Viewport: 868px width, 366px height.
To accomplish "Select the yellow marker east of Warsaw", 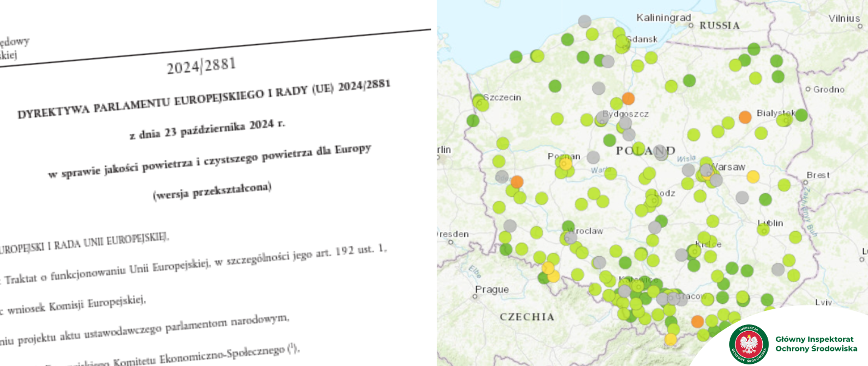I will (753, 177).
